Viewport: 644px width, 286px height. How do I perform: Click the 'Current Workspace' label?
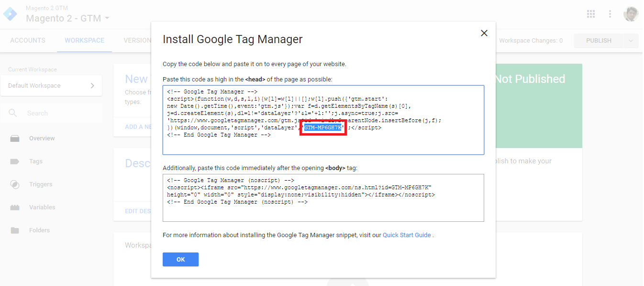pyautogui.click(x=33, y=69)
